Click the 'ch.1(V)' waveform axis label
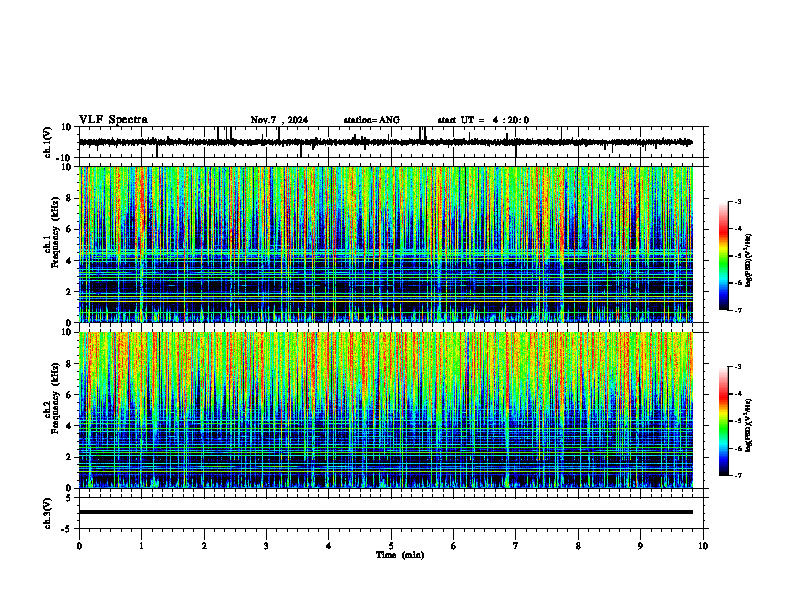 [48, 142]
